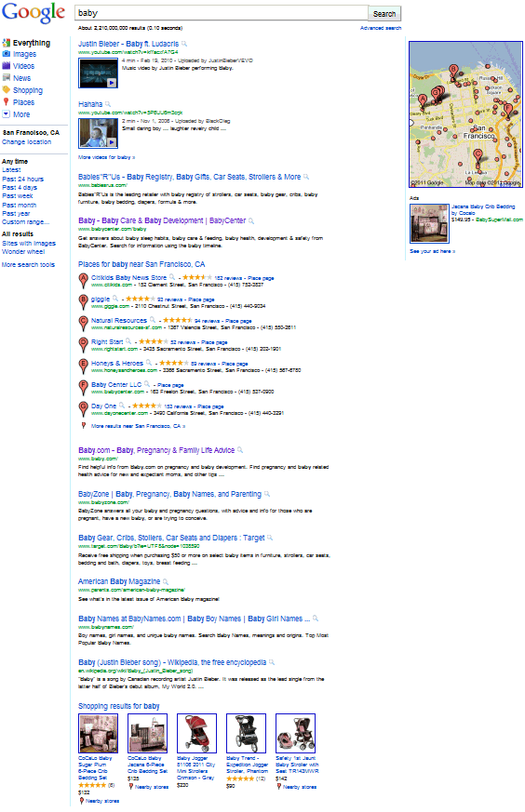
Task: Click the Jacana crib bedding ad image
Action: (429, 223)
